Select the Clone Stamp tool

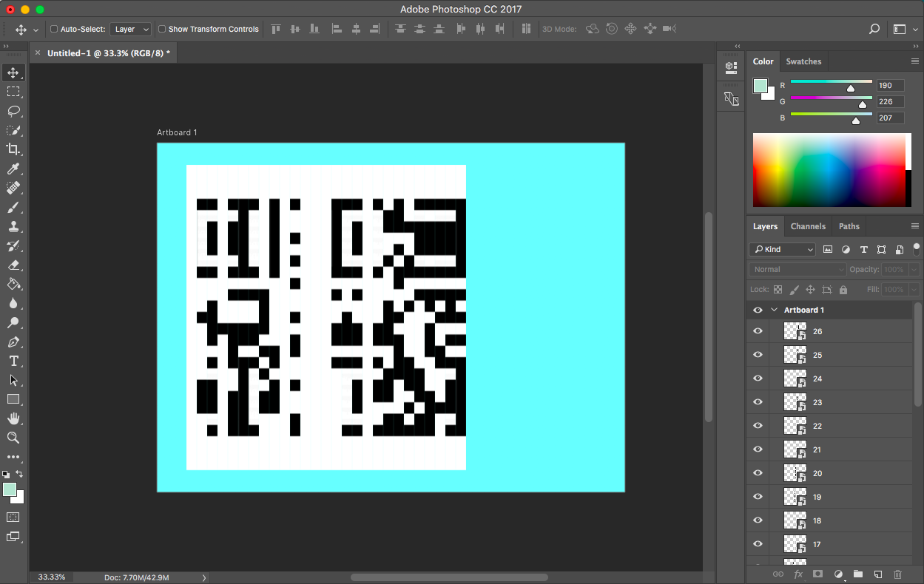pyautogui.click(x=13, y=226)
